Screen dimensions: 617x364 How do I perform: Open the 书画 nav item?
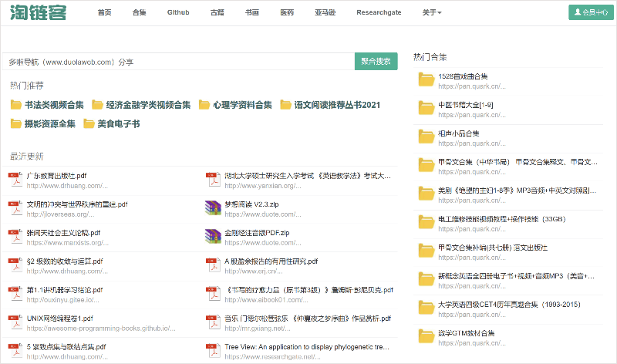pyautogui.click(x=252, y=12)
